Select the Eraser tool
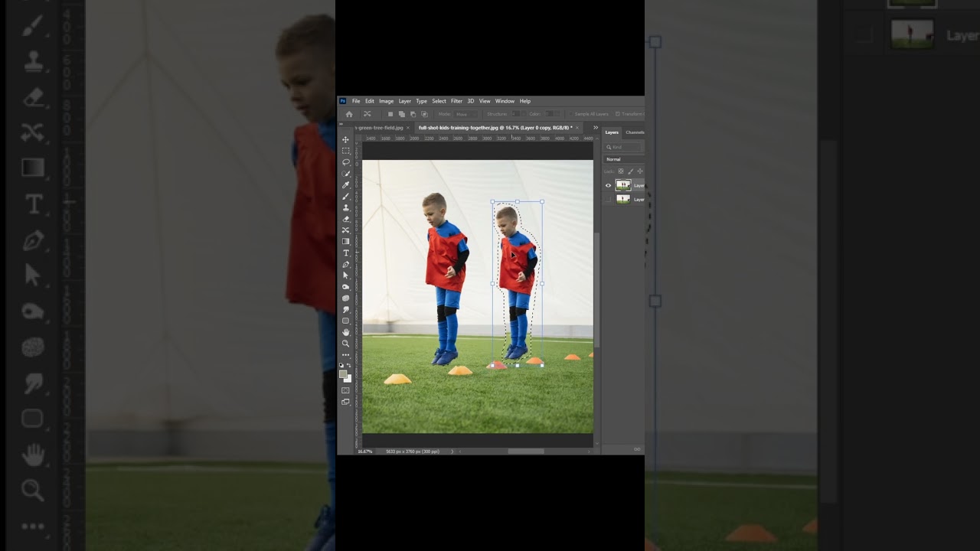980x551 pixels. [x=345, y=219]
